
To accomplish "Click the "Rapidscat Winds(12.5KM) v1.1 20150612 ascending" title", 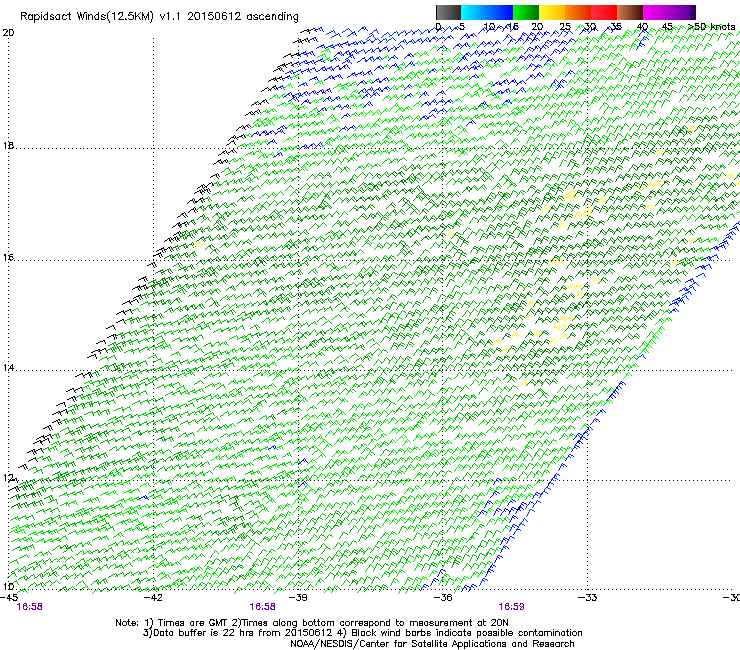I will click(x=159, y=17).
